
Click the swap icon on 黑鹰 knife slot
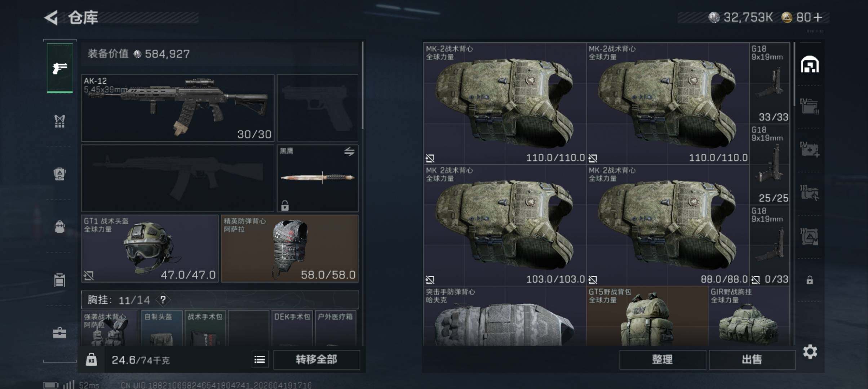point(349,152)
